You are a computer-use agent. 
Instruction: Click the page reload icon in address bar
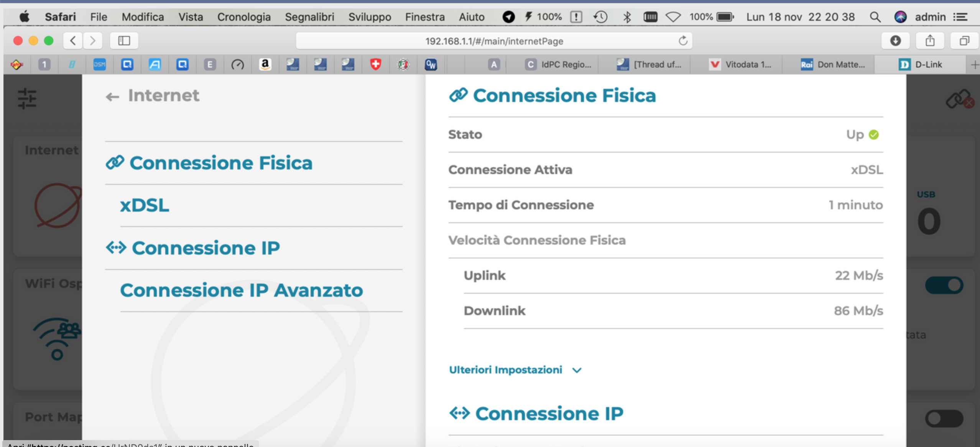683,41
